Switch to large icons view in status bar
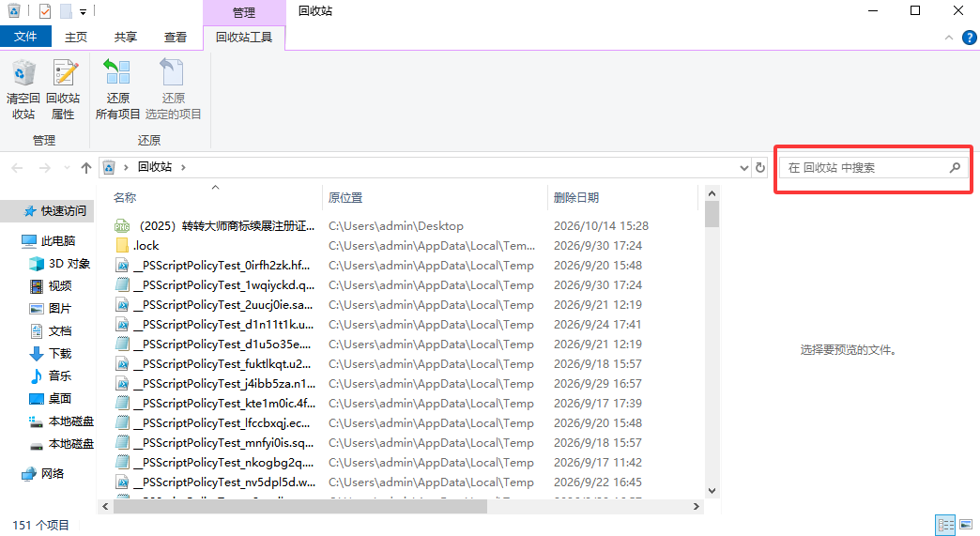Viewport: 980px width, 536px height. click(x=966, y=525)
